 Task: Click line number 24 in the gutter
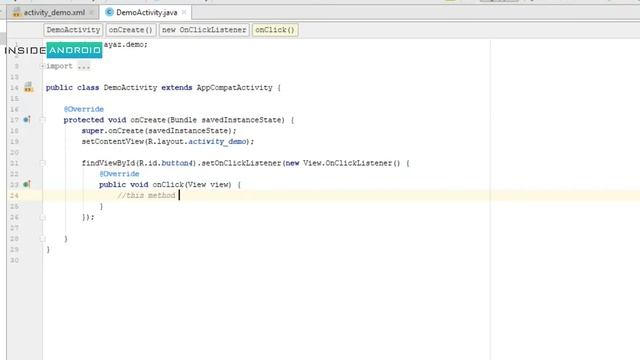coord(14,196)
